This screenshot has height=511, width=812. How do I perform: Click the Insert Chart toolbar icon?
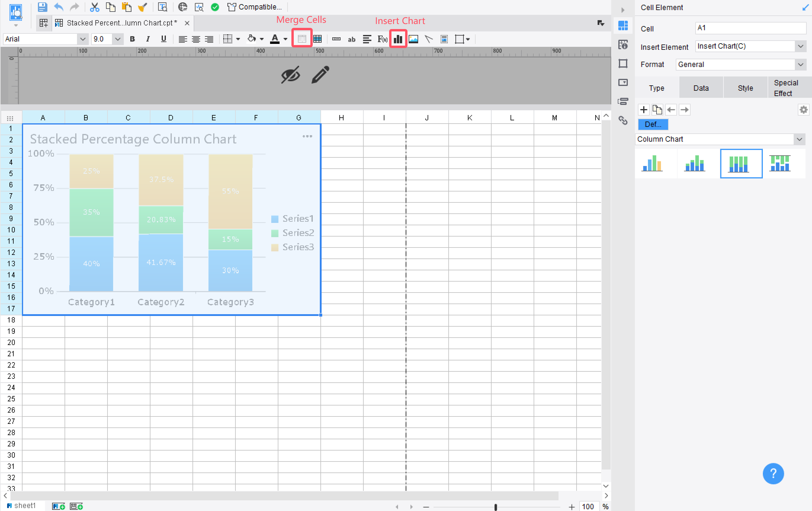click(398, 39)
